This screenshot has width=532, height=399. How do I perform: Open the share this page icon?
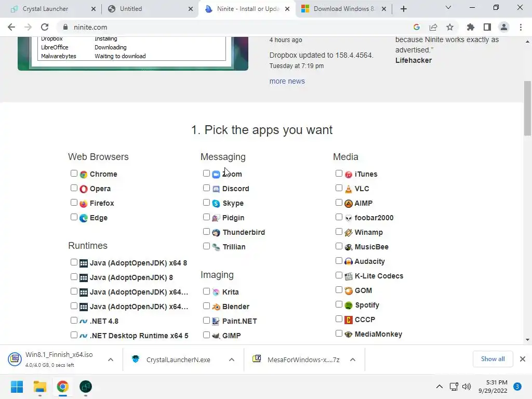click(433, 27)
